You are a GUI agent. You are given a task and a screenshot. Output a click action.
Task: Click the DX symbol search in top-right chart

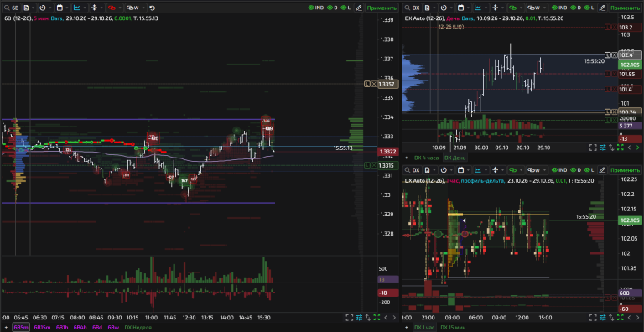click(x=413, y=8)
